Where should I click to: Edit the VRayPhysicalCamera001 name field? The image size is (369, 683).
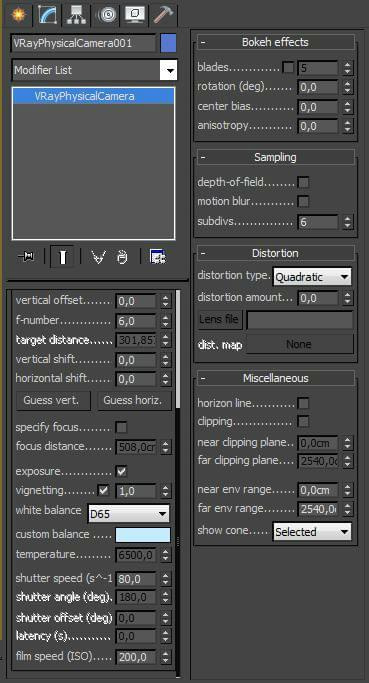click(84, 44)
